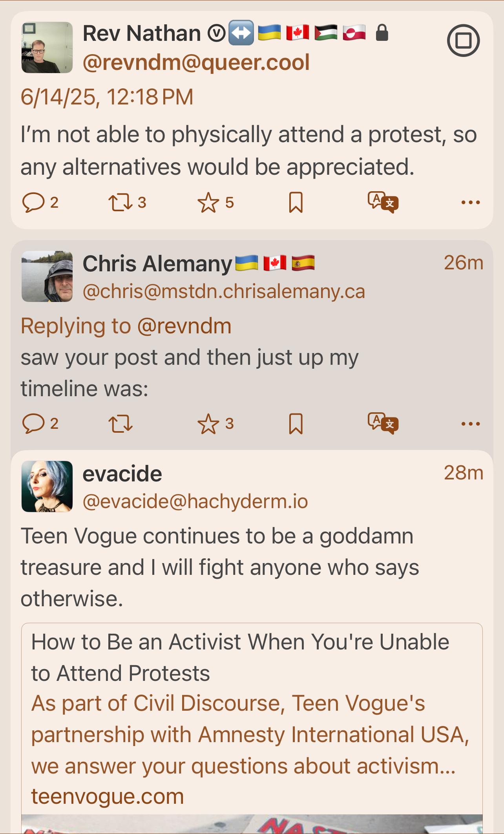Screen dimensions: 504x834
Task: Open more options on Chris Alemany's reply
Action: [471, 424]
